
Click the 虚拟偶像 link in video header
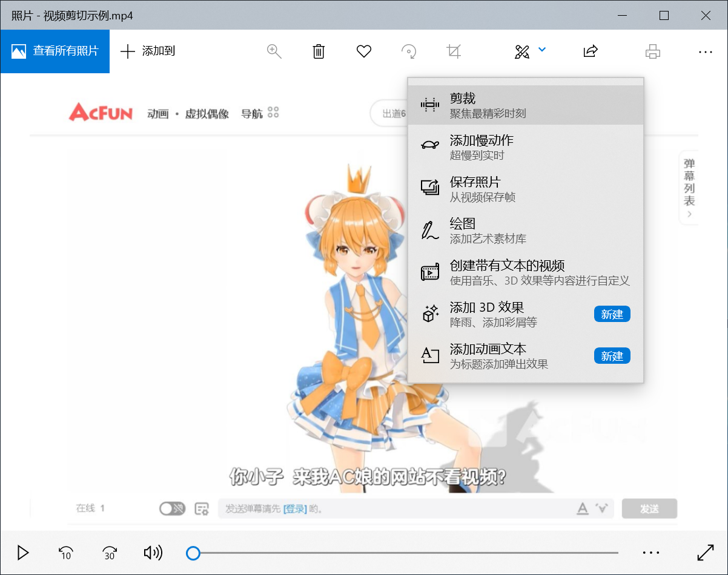[x=207, y=114]
